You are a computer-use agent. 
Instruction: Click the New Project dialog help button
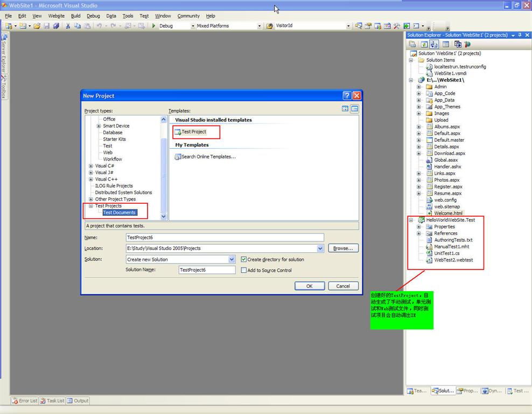[347, 96]
